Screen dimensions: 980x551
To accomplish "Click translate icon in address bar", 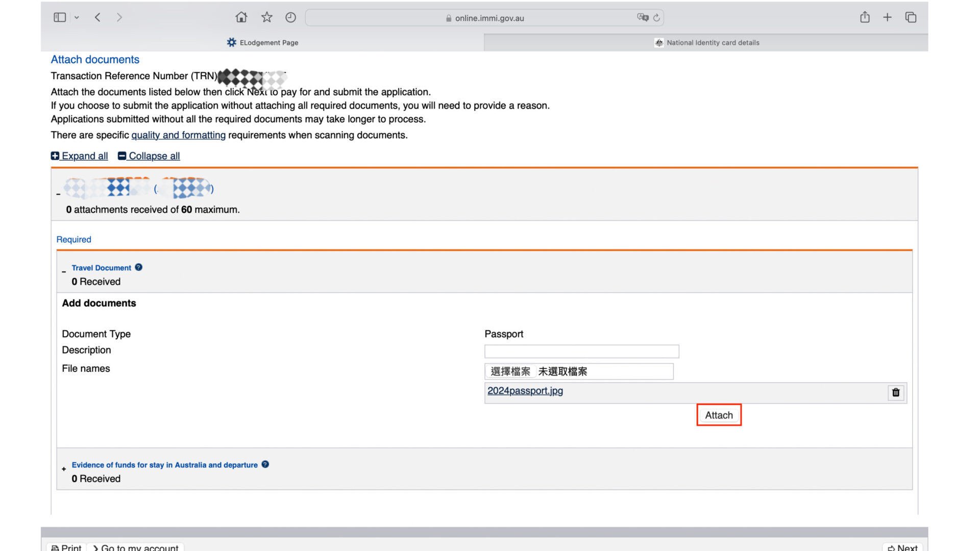I will tap(642, 17).
